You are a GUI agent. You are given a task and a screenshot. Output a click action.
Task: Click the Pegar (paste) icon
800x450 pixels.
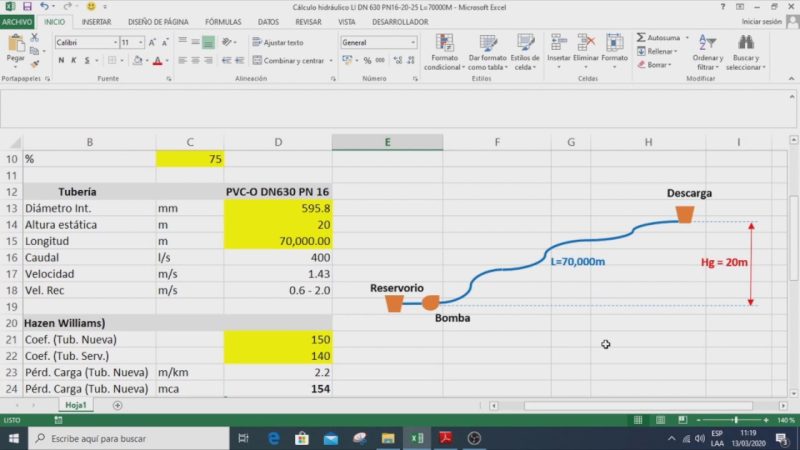click(15, 46)
